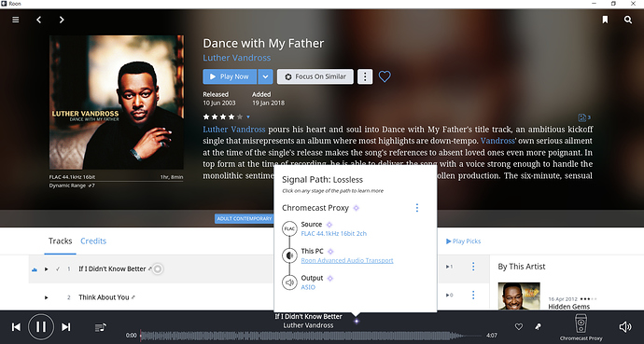Viewport: 644px width, 344px height.
Task: Open search with the magnifier icon
Action: (628, 20)
